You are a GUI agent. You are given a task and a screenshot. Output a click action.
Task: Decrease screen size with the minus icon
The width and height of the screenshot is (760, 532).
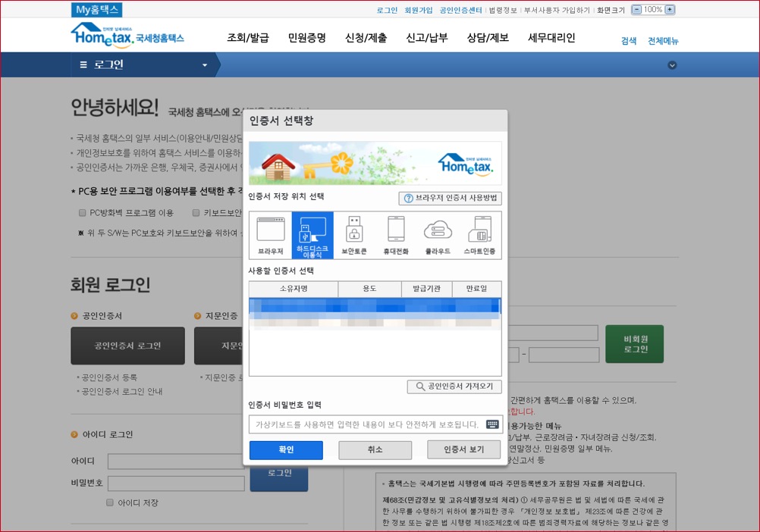[637, 10]
